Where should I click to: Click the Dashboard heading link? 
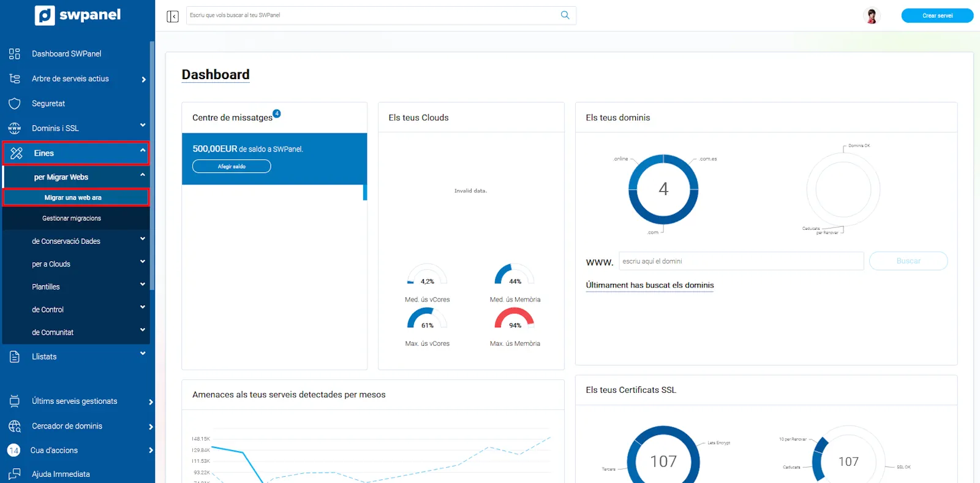coord(216,75)
